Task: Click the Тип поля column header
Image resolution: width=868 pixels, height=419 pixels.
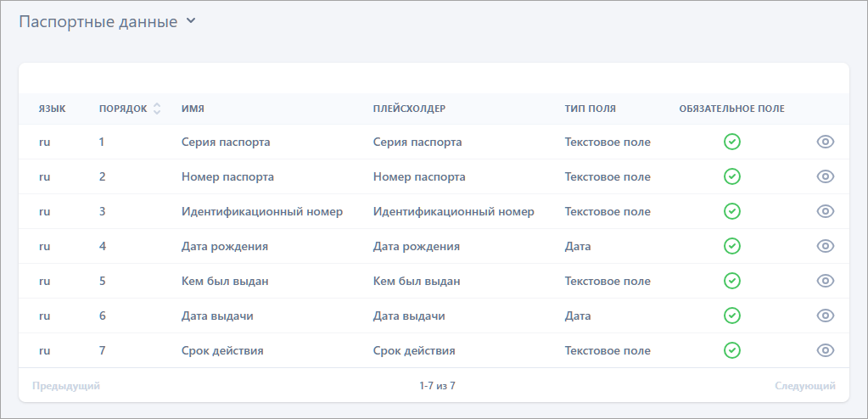Action: pos(591,109)
